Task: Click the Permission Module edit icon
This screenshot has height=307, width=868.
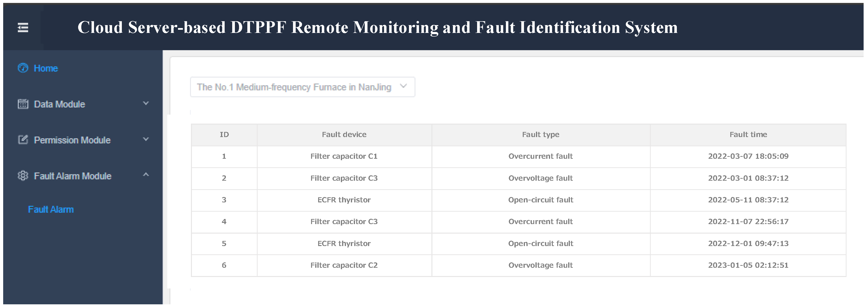Action: [x=23, y=140]
